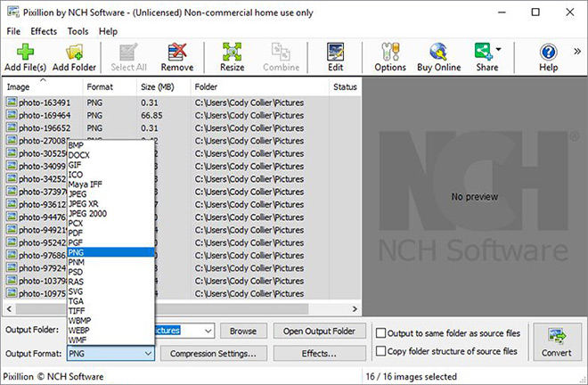Open the Effects menu
Image resolution: width=588 pixels, height=385 pixels.
tap(44, 31)
